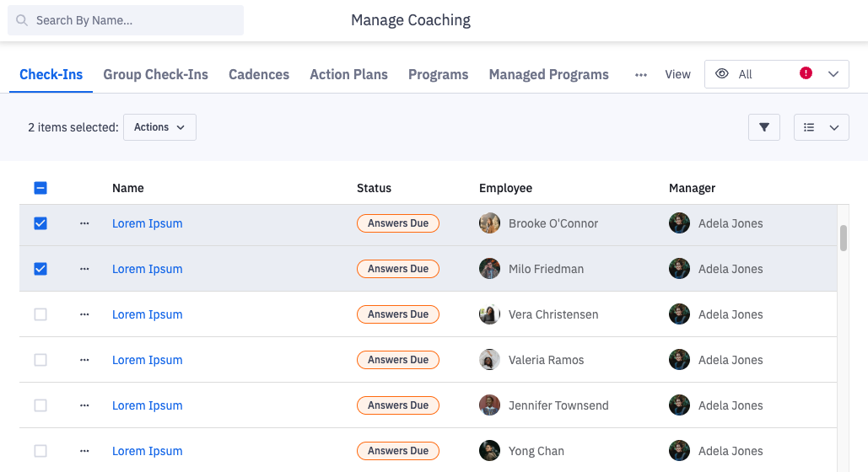Open the Actions dropdown
The width and height of the screenshot is (868, 472).
click(x=159, y=127)
